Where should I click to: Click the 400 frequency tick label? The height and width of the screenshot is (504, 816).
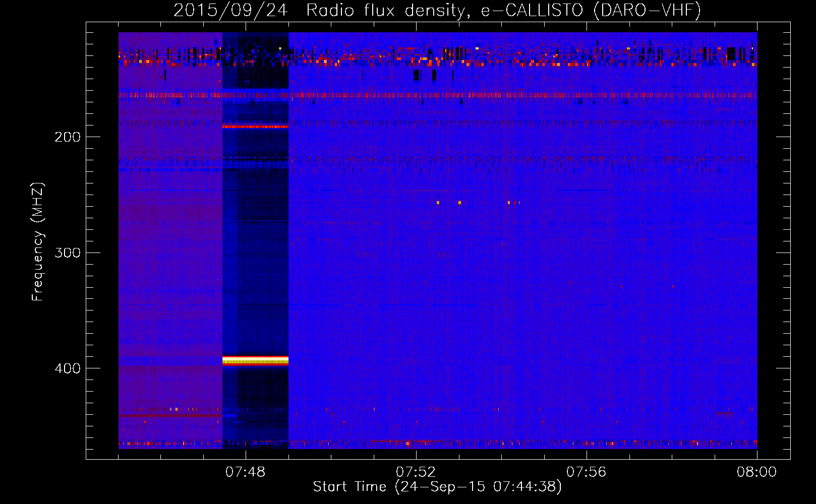pyautogui.click(x=68, y=368)
